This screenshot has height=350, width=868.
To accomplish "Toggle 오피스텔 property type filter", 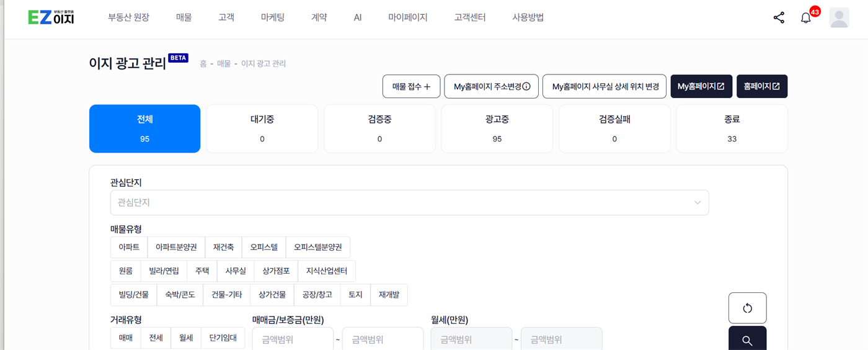I will (263, 247).
